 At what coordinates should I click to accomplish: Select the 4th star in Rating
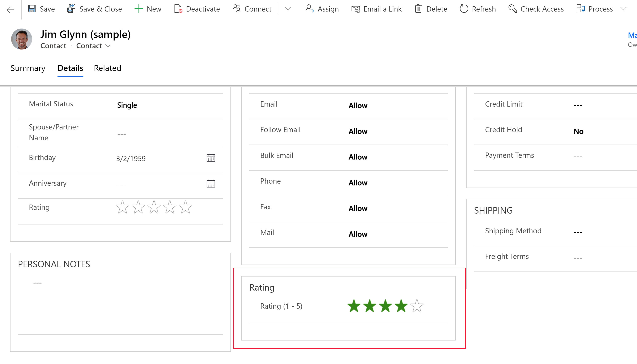(x=401, y=306)
